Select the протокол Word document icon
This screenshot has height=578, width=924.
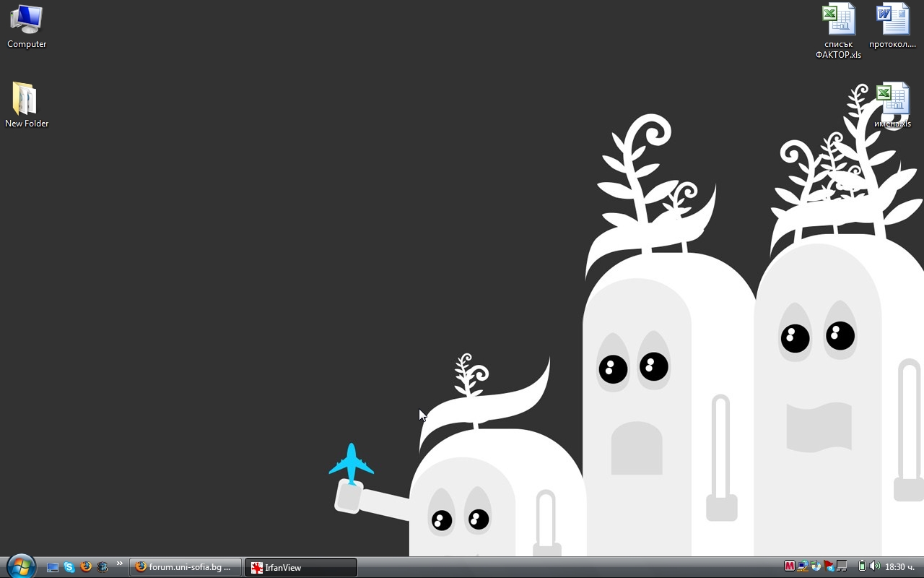pyautogui.click(x=892, y=27)
